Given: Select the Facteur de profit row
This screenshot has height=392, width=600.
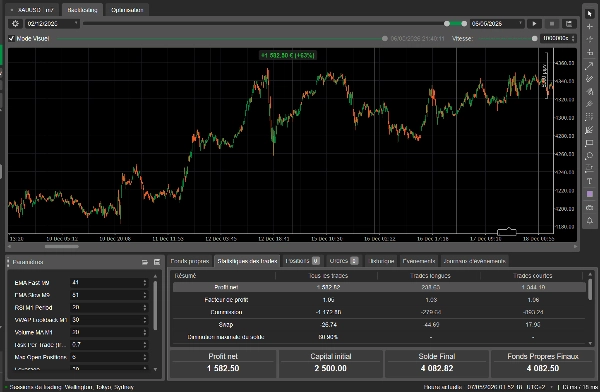Looking at the screenshot, I should coord(379,300).
